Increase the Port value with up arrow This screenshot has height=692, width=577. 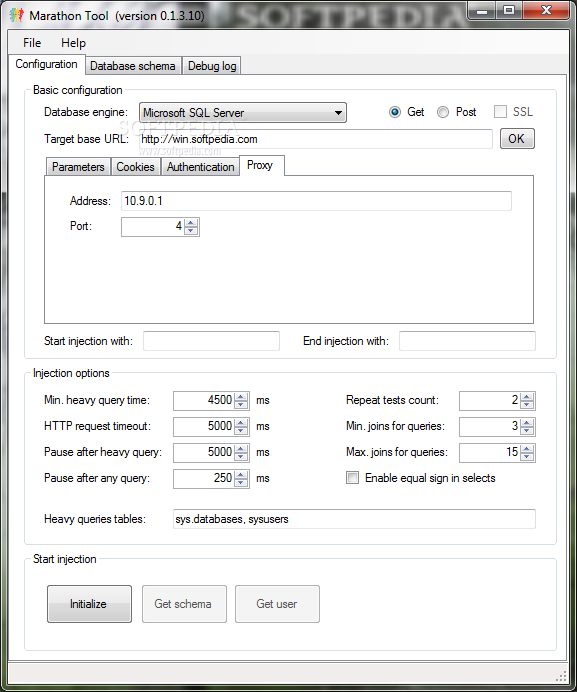(191, 223)
